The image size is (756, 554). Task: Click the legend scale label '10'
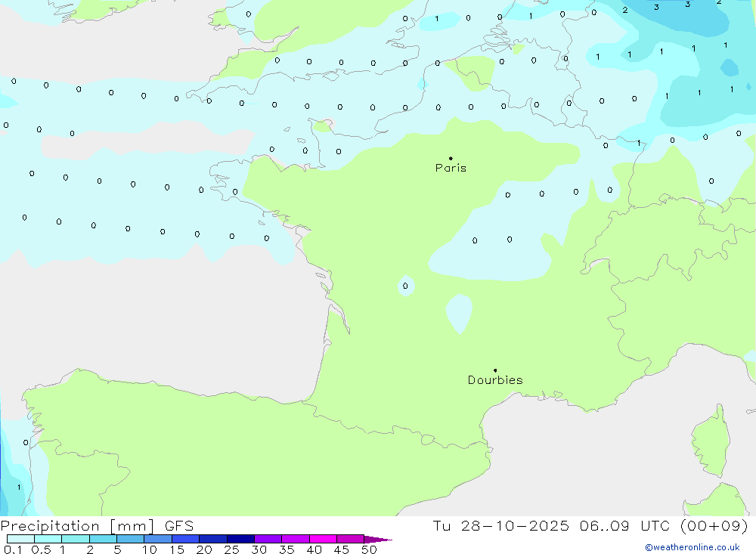point(149,549)
